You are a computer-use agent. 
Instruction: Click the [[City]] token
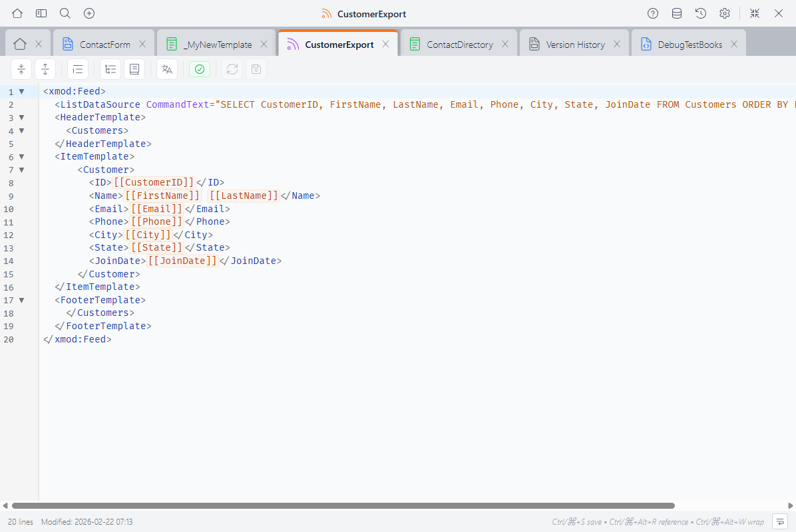(x=148, y=235)
